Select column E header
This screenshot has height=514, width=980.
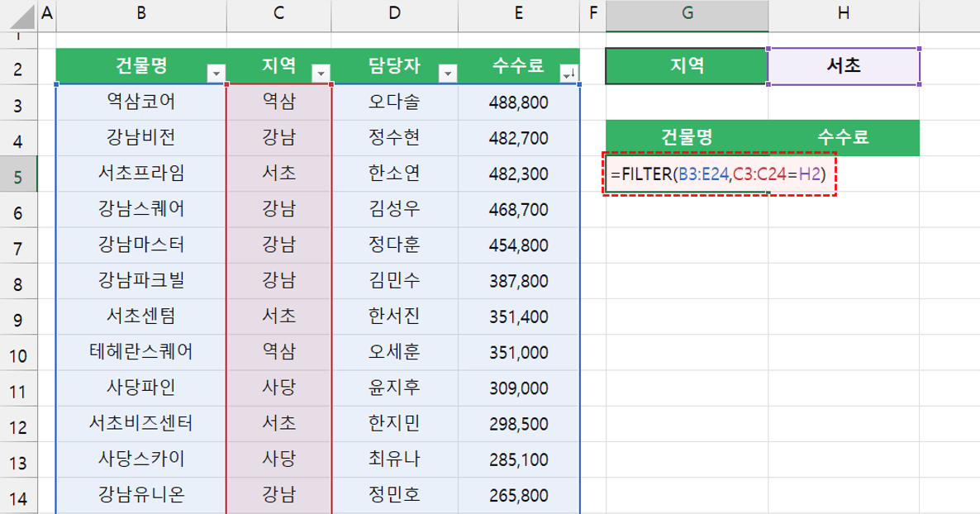[x=518, y=12]
